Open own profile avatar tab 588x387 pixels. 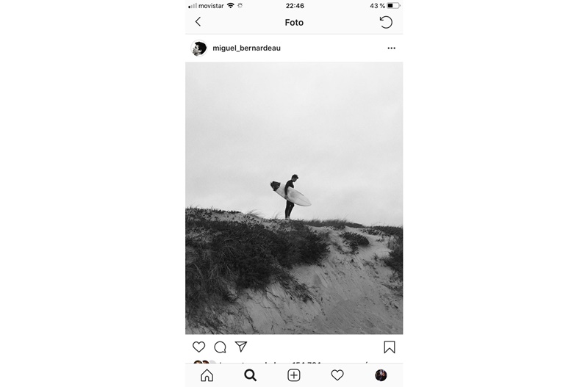[381, 375]
